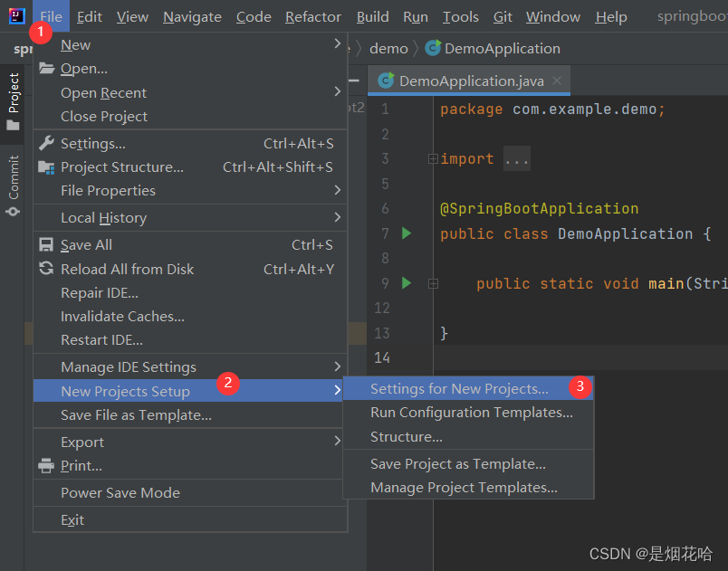Click the New Projects Setup submenu arrow

338,390
